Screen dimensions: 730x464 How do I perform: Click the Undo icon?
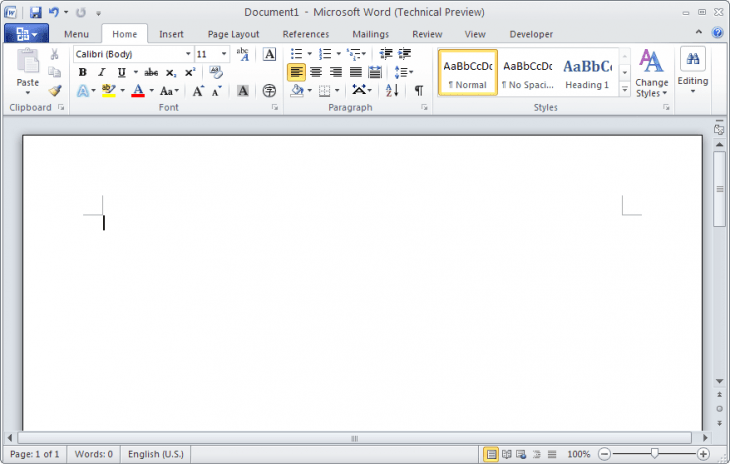tap(54, 13)
